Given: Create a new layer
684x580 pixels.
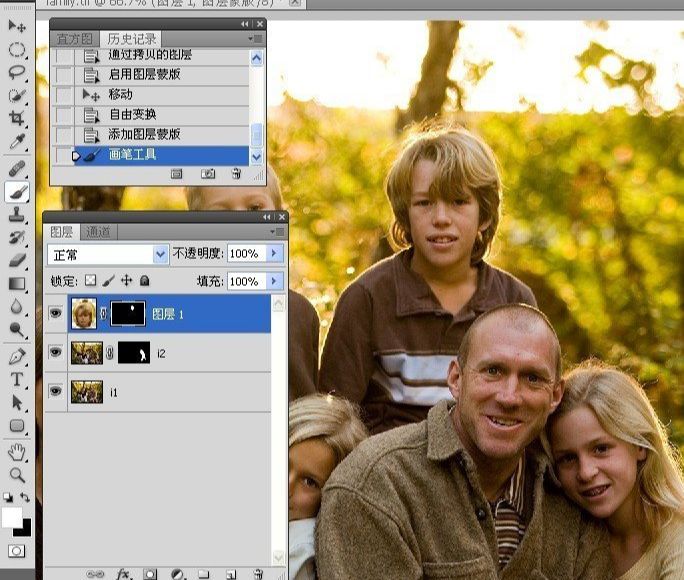Looking at the screenshot, I should pyautogui.click(x=231, y=574).
